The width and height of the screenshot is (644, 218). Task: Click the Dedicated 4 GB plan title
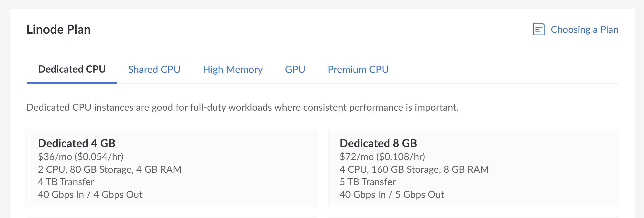coord(77,143)
